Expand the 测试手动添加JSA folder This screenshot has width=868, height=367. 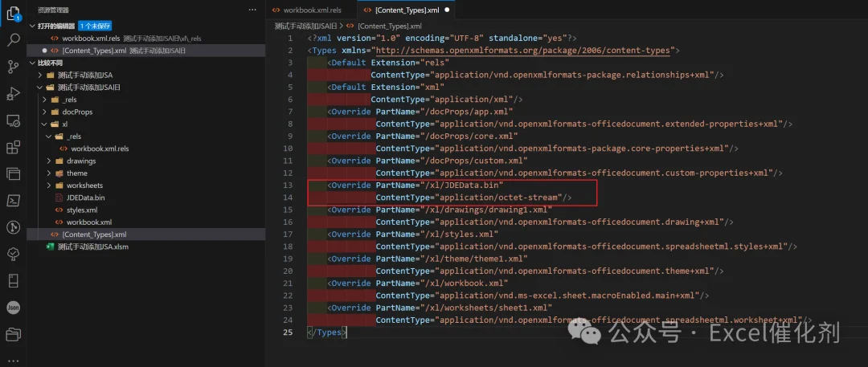click(x=40, y=75)
